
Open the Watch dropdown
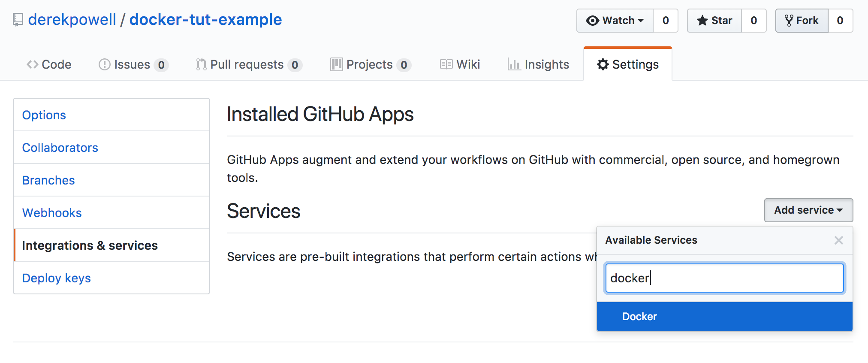615,21
